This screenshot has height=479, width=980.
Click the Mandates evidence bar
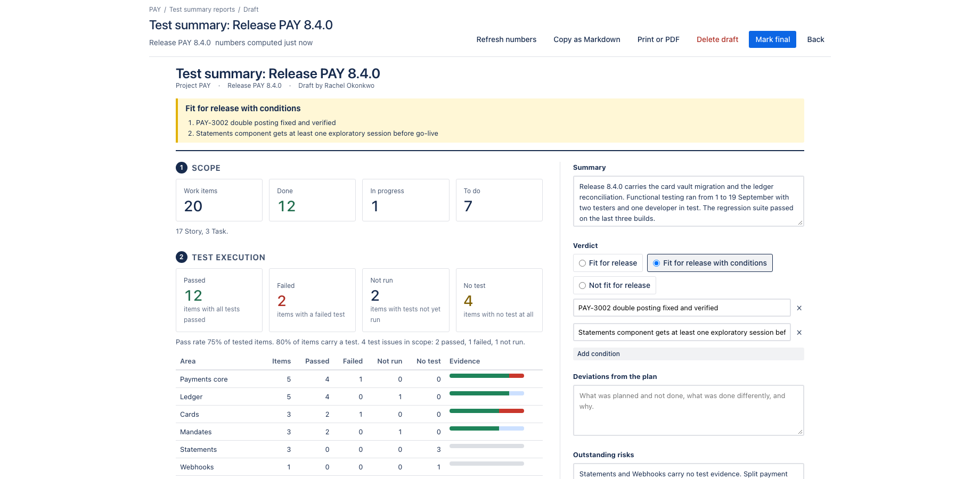(x=487, y=428)
